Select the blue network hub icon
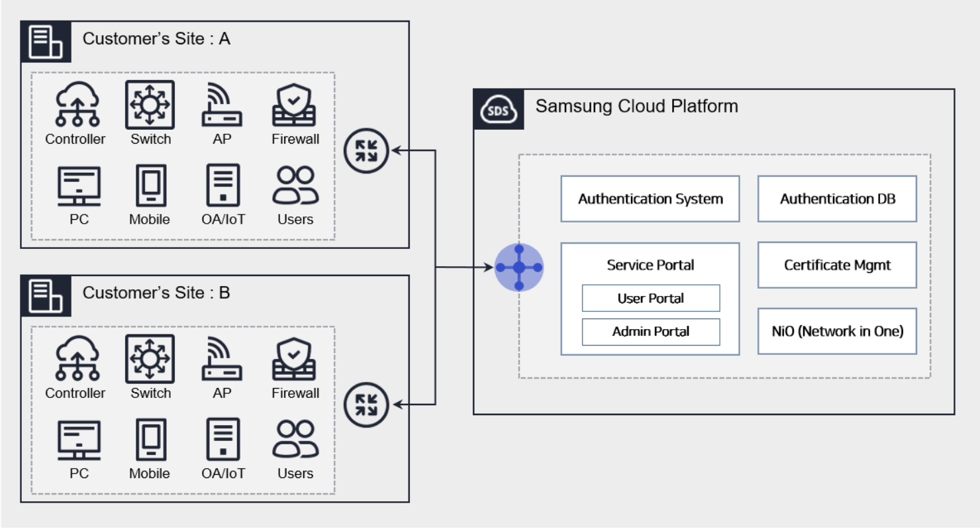This screenshot has height=529, width=980. tap(519, 267)
